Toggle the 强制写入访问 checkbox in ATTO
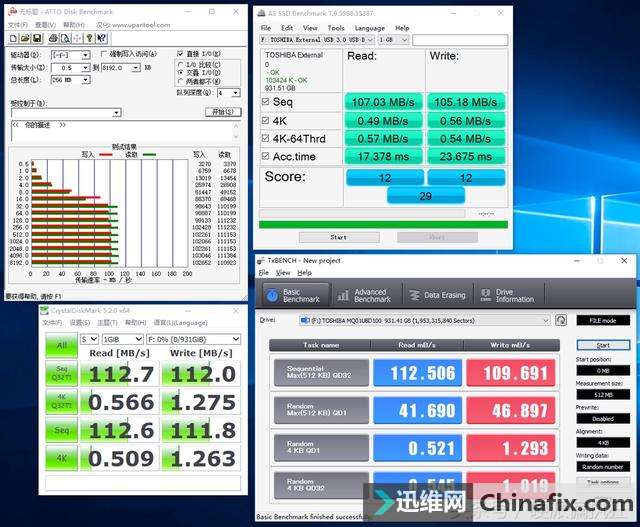Screen dimensions: 640x527 click(x=103, y=54)
